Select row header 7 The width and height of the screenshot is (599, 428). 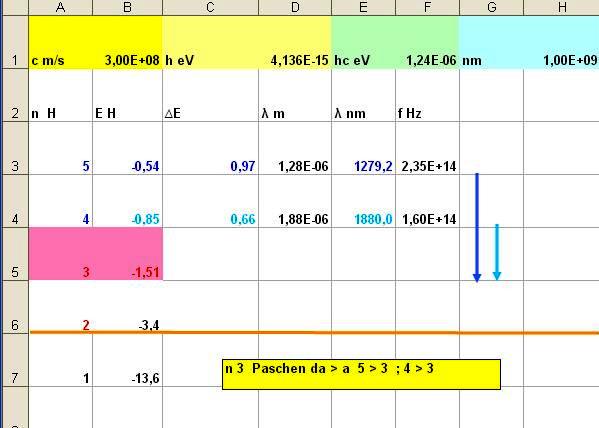[x=15, y=360]
